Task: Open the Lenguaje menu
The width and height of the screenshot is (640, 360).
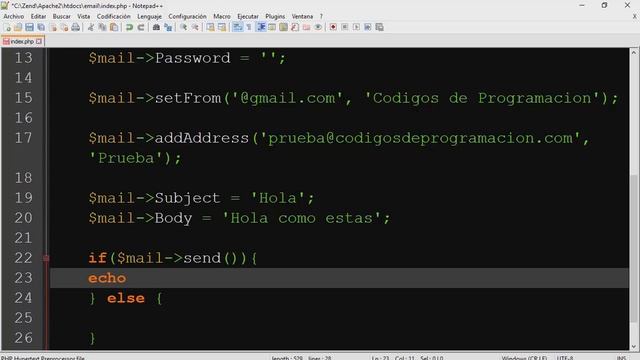Action: [149, 16]
